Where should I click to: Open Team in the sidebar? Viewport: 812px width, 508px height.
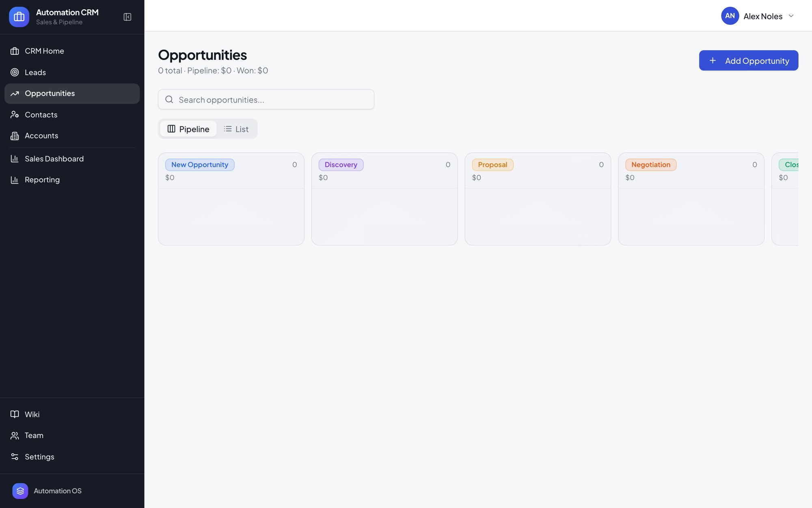(72, 435)
